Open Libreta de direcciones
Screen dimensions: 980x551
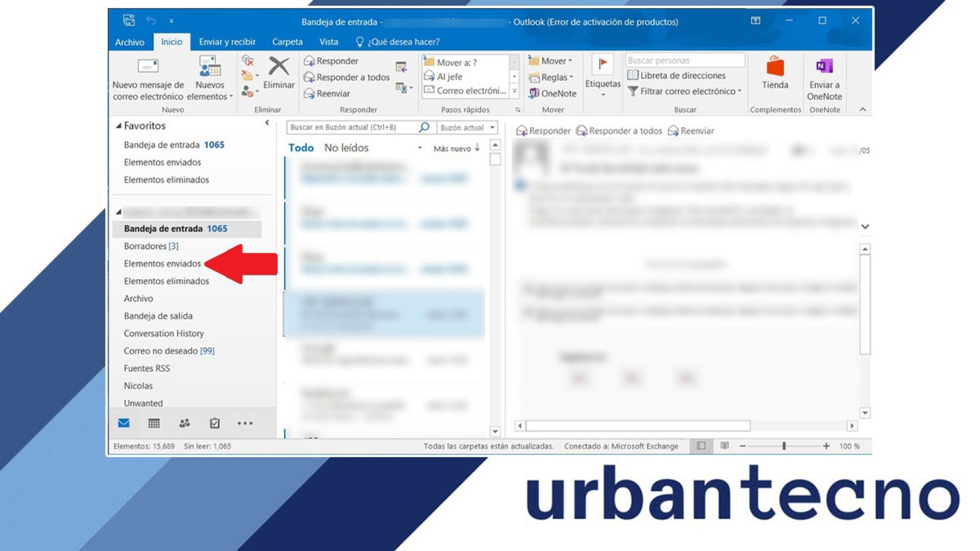tap(676, 76)
